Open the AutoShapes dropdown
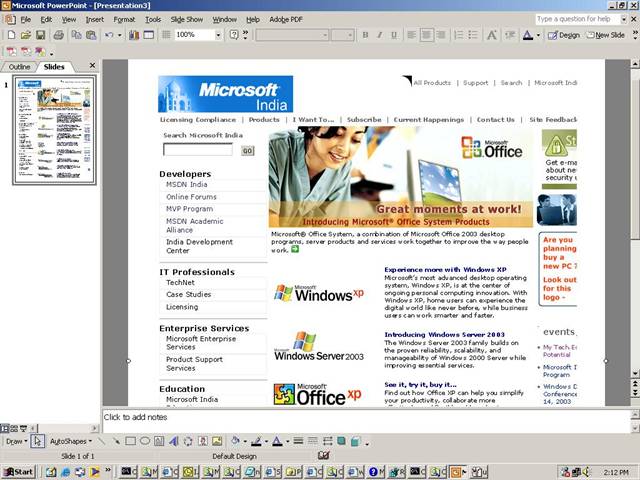 point(71,441)
